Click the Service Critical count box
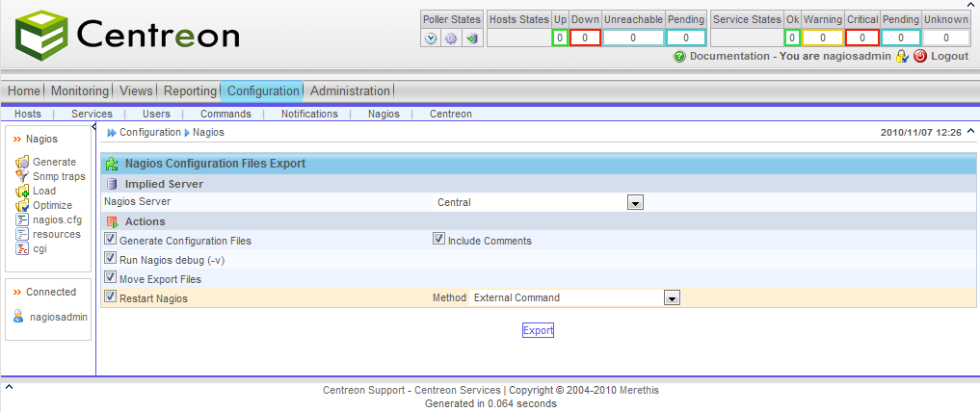 tap(862, 39)
